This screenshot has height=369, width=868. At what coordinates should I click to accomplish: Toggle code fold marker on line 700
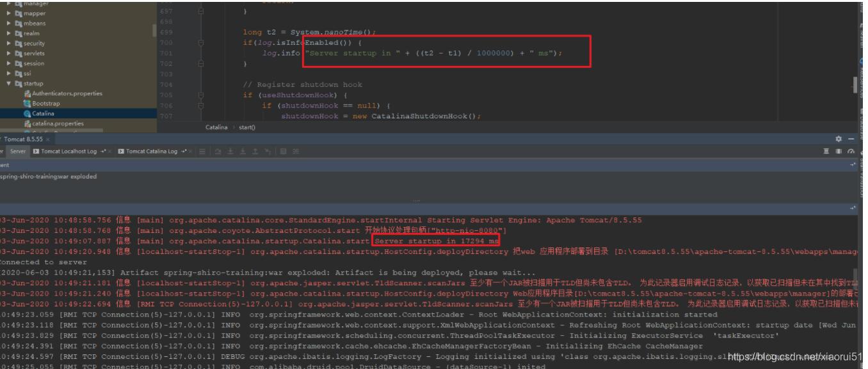[x=201, y=43]
